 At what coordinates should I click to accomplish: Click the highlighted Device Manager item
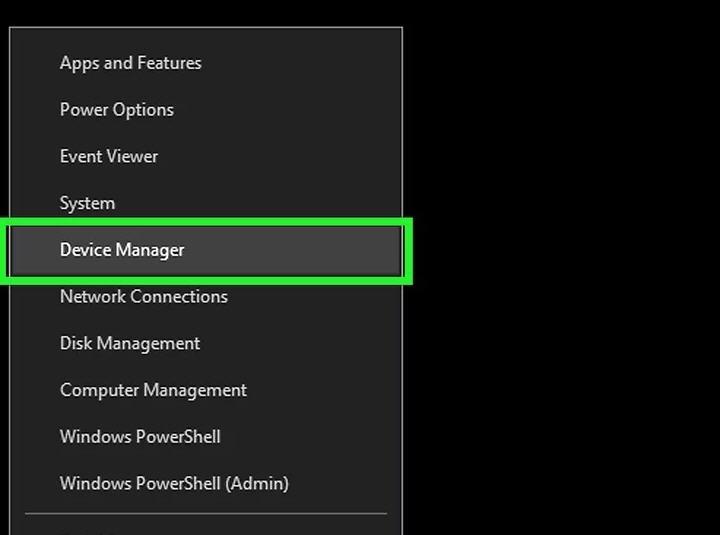pos(122,250)
